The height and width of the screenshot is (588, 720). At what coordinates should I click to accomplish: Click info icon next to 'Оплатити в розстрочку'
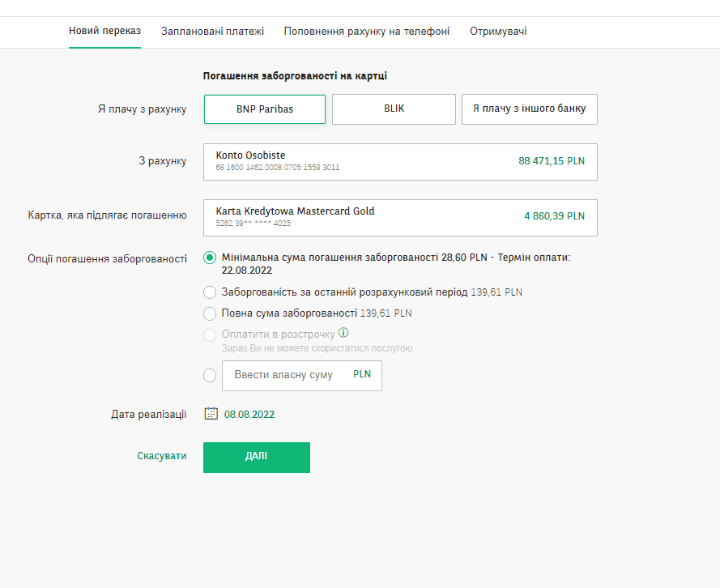pos(343,333)
